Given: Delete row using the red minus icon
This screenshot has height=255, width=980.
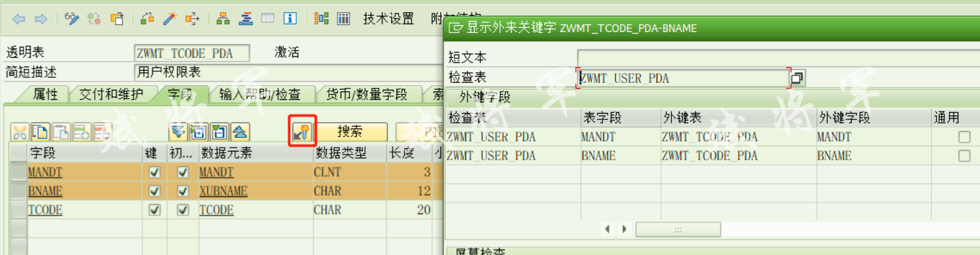Looking at the screenshot, I should (x=102, y=132).
